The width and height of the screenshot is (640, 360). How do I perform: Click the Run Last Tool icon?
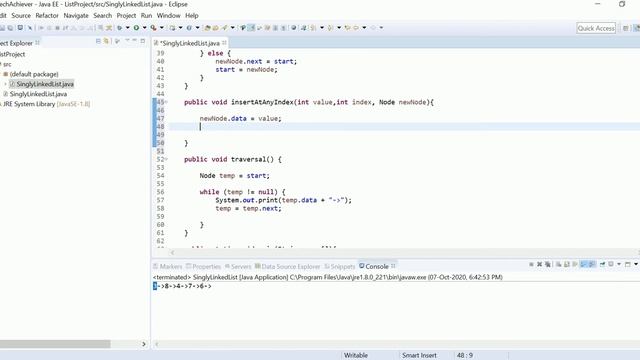153,28
